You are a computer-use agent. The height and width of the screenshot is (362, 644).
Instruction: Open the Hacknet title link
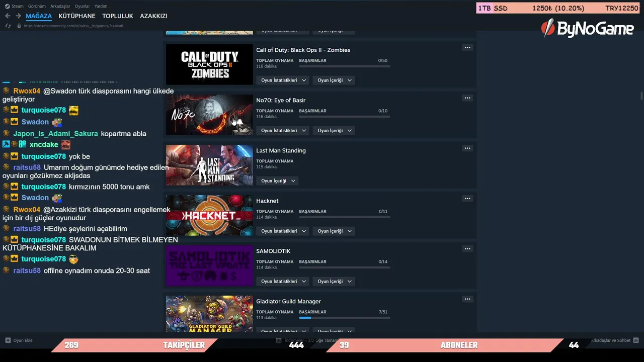click(x=267, y=201)
